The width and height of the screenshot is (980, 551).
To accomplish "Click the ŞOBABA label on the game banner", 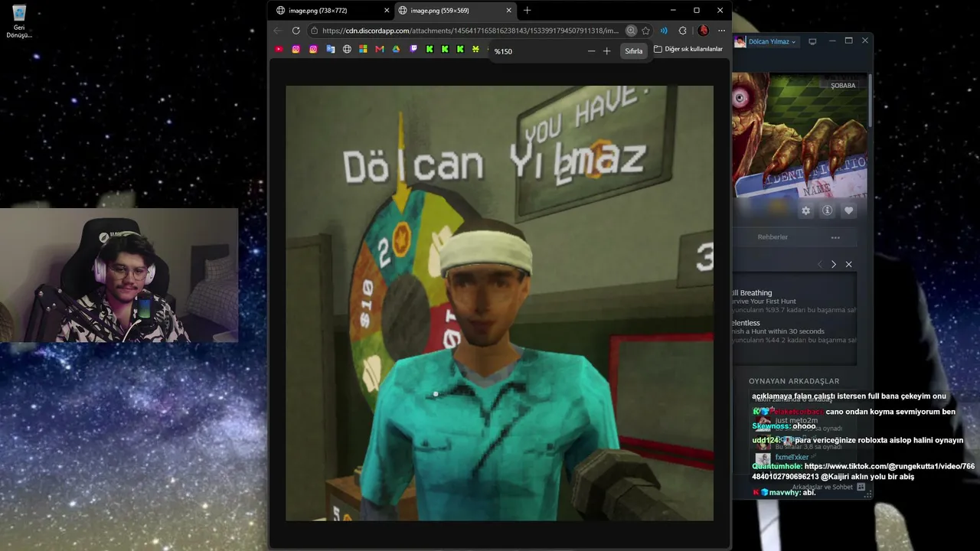I will 843,85.
